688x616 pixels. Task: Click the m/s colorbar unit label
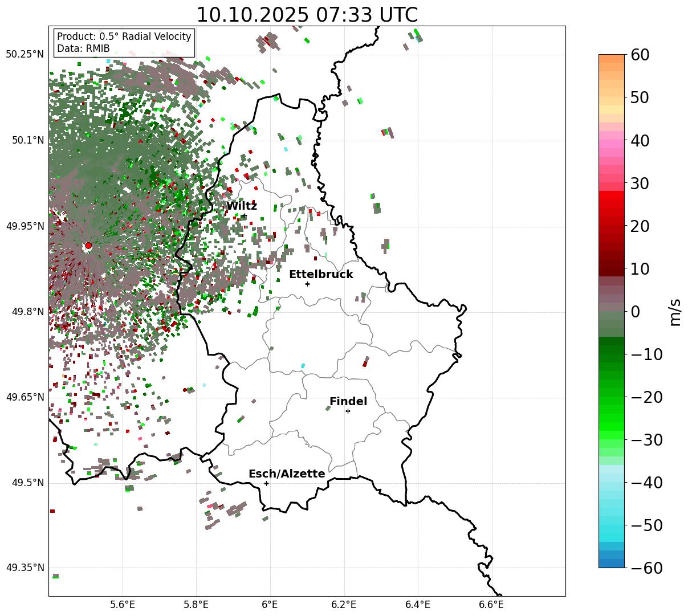point(675,311)
